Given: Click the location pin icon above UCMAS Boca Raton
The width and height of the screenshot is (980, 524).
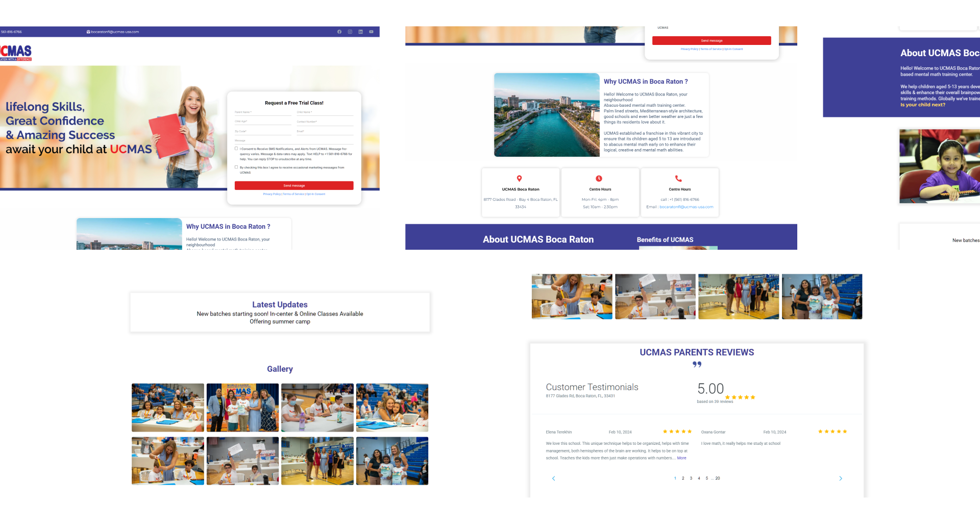Looking at the screenshot, I should click(519, 179).
